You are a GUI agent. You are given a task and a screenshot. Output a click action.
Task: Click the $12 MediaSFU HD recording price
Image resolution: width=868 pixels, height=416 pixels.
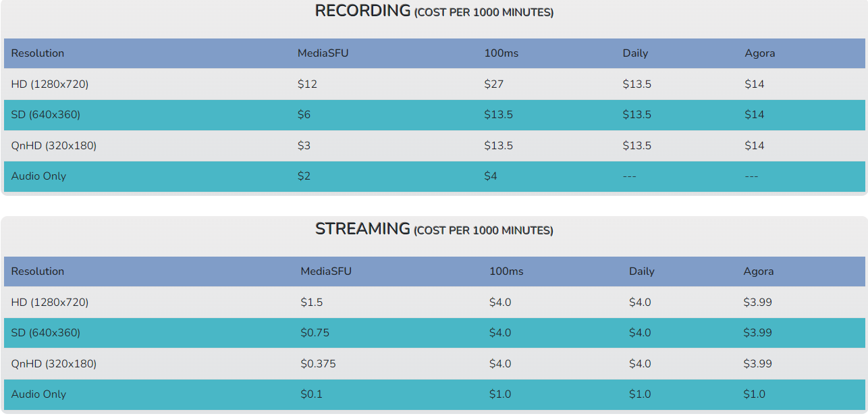click(307, 84)
